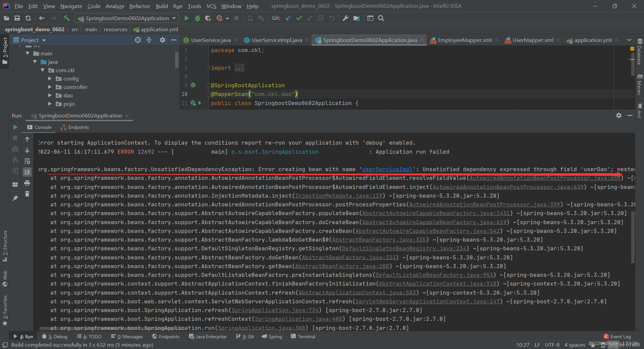Screen dimensions: 644x349
Task: Click the locate-file target icon in the Project panel
Action: point(138,40)
